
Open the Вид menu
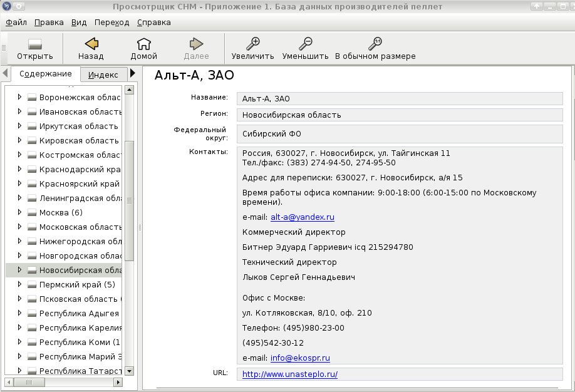[x=79, y=23]
